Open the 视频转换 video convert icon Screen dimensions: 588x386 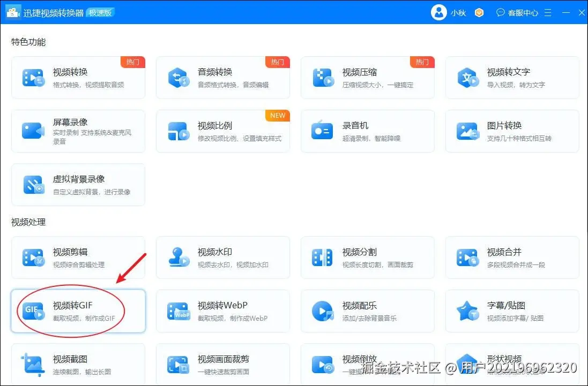[33, 78]
